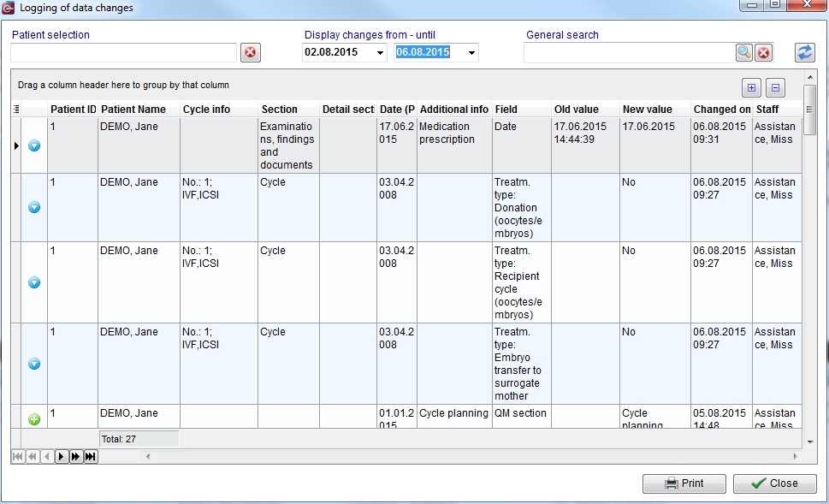Viewport: 829px width, 504px height.
Task: Select 'Total: 27' footer cell
Action: [139, 439]
